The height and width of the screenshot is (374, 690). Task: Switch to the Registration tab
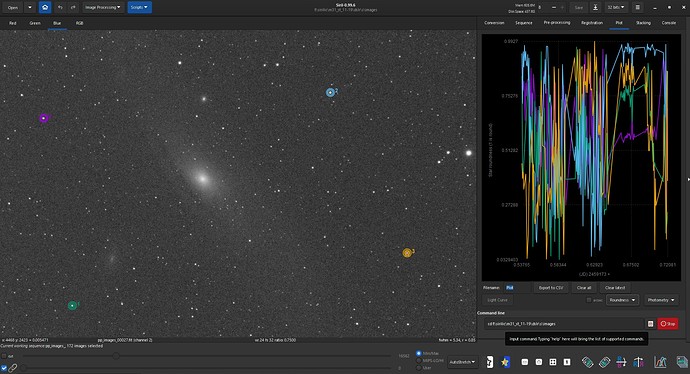point(592,23)
